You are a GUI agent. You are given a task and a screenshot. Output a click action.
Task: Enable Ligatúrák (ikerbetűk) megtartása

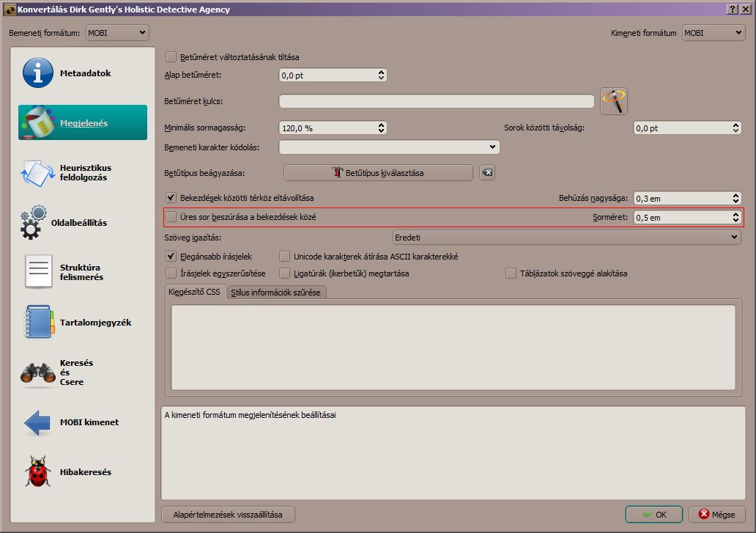pos(284,273)
